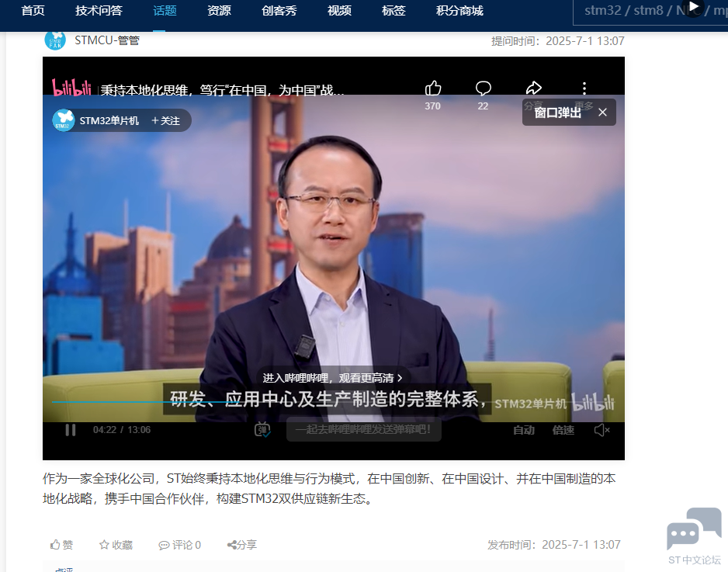Open video comments via speech bubble icon
This screenshot has width=728, height=572.
[x=484, y=88]
